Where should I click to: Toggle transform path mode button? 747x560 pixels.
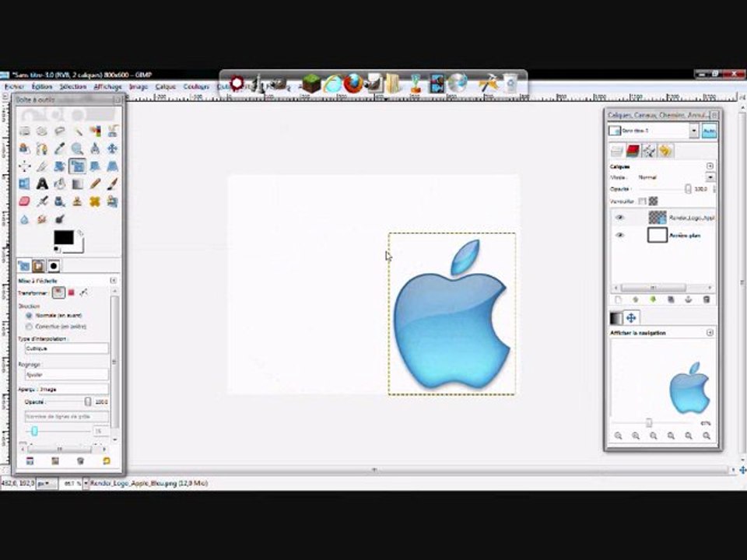84,292
